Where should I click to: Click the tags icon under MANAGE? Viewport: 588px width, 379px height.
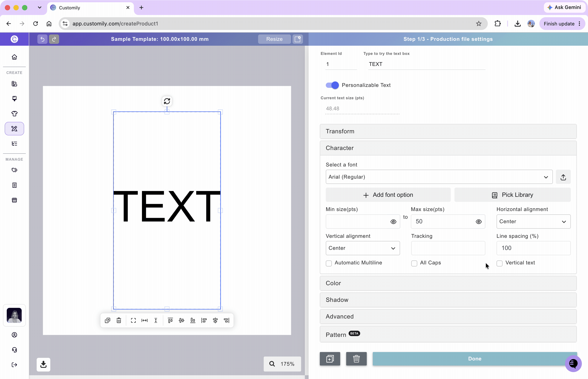click(x=15, y=170)
